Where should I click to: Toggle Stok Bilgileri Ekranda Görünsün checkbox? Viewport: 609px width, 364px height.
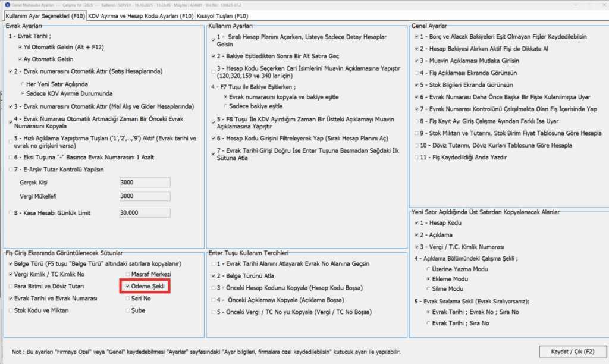click(416, 84)
